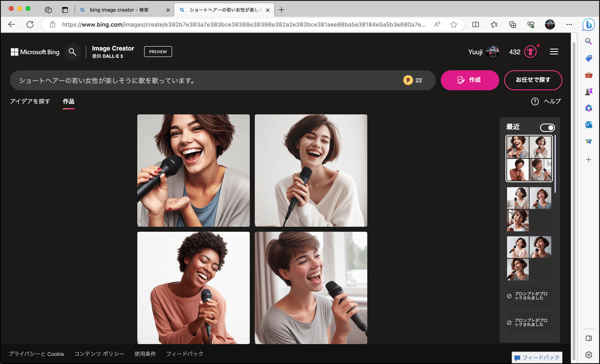The width and height of the screenshot is (600, 364).
Task: Open the hamburger menu
Action: [554, 51]
